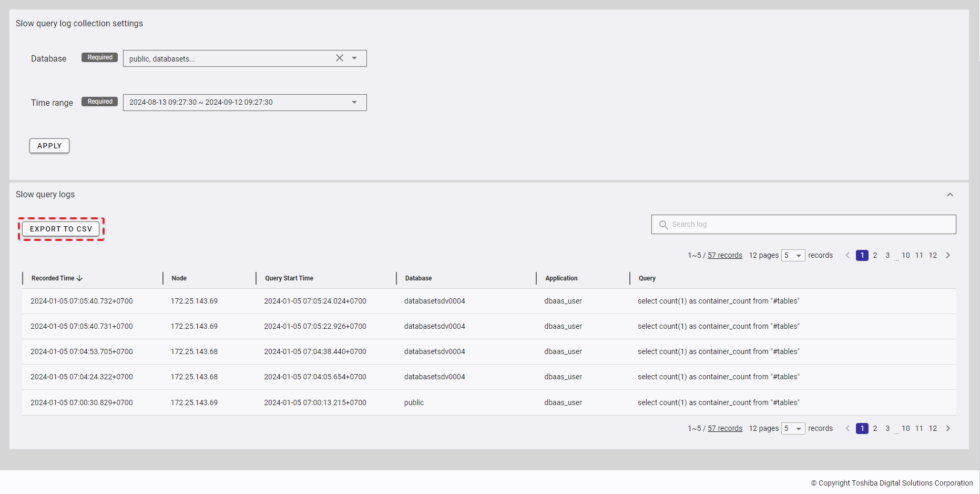Collapse the Slow query logs panel
The image size is (980, 494).
point(950,195)
